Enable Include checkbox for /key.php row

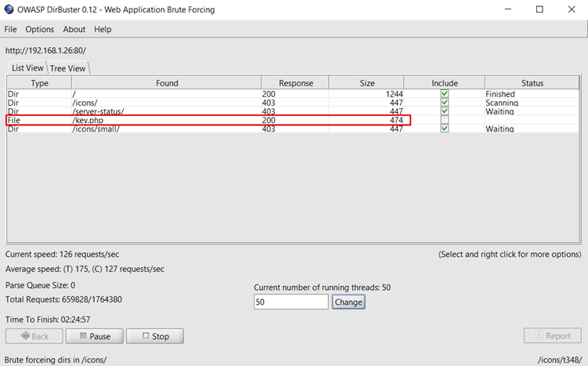point(445,120)
